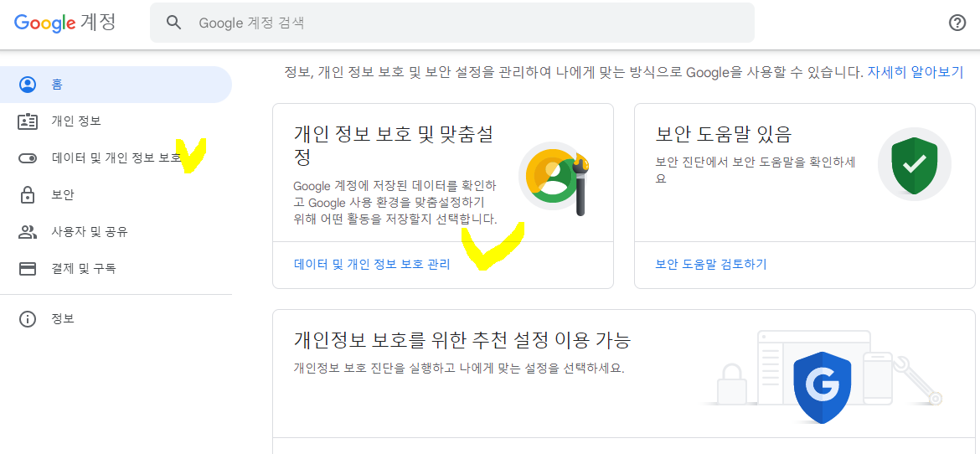Click the 개인 정보 보호 및 맞춤설정 heading
This screenshot has width=980, height=454.
(394, 144)
